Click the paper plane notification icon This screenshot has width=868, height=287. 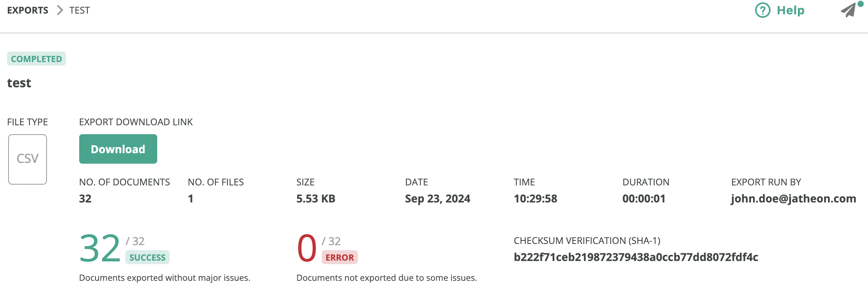pyautogui.click(x=849, y=10)
